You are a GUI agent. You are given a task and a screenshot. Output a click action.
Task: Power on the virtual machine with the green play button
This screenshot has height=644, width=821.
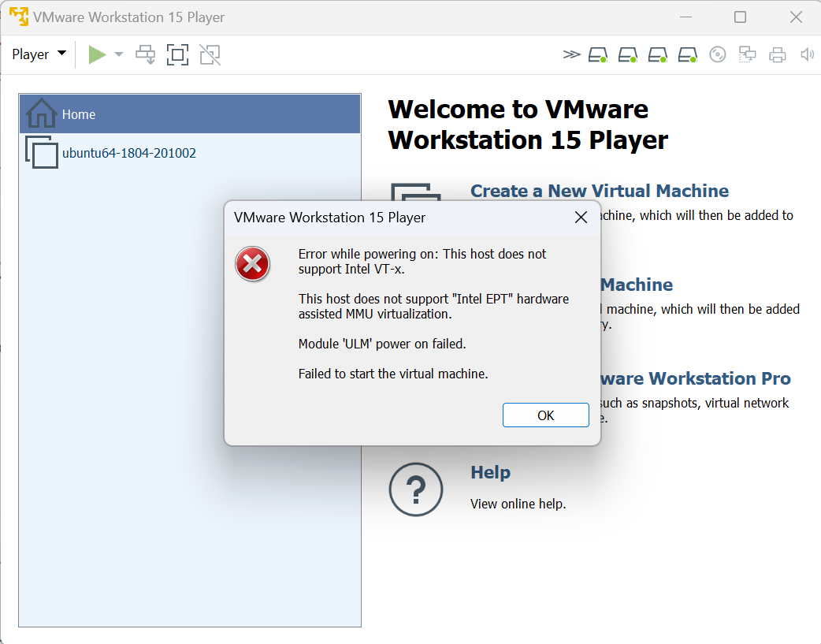coord(97,54)
